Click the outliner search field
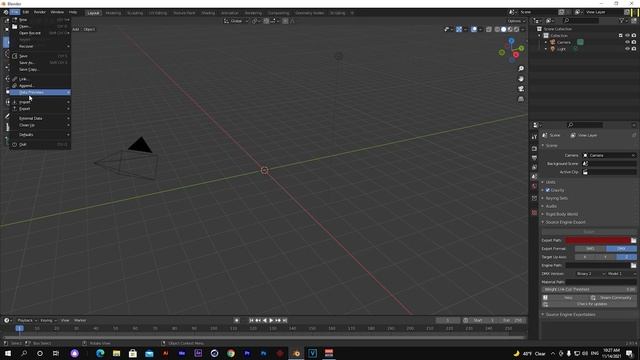The image size is (640, 360). [581, 20]
